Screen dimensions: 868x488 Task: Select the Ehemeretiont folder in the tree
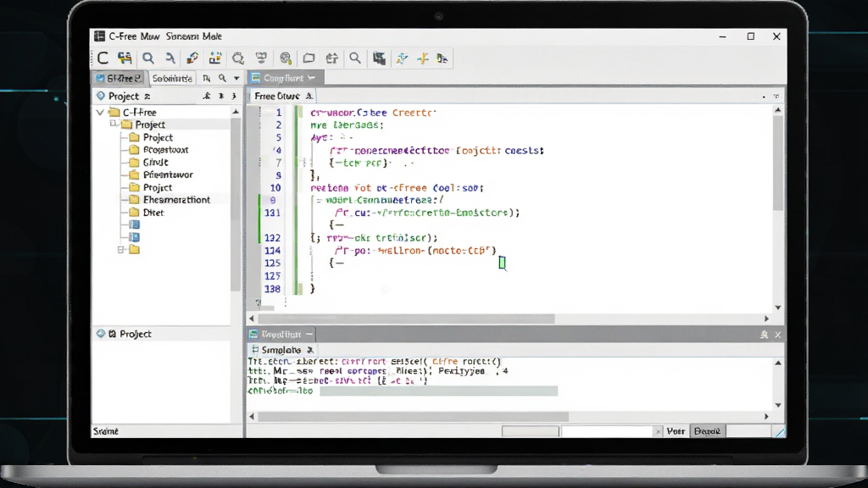point(170,200)
